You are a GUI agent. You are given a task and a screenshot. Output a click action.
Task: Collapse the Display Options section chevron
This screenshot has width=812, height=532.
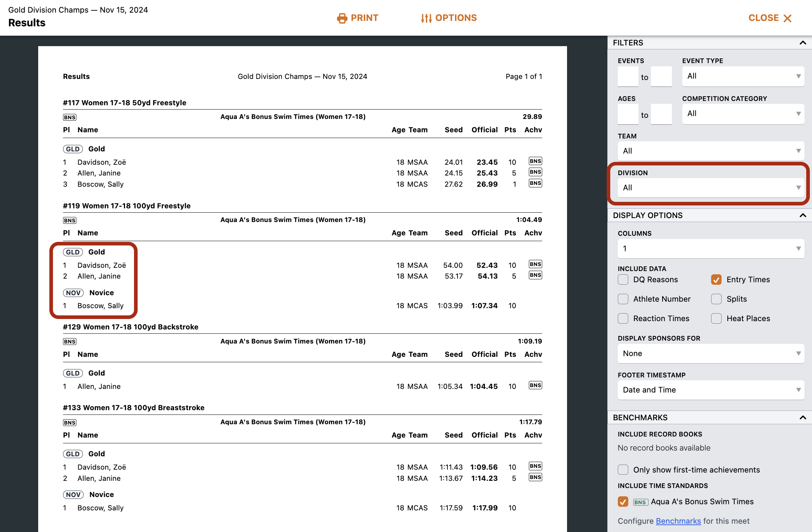tap(803, 216)
